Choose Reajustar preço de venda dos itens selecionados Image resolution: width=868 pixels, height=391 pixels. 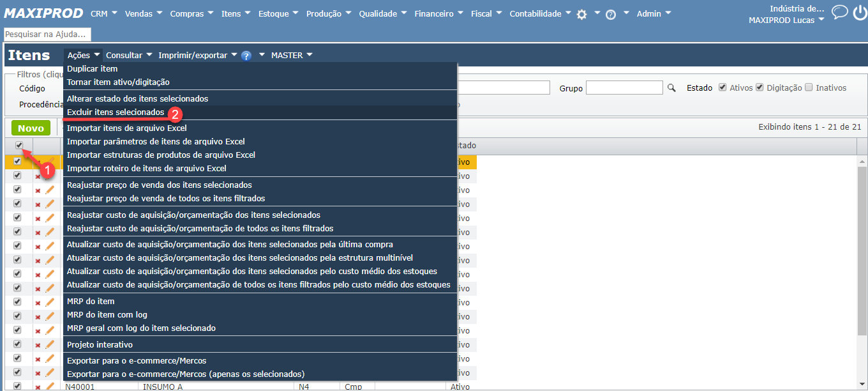tap(260, 185)
